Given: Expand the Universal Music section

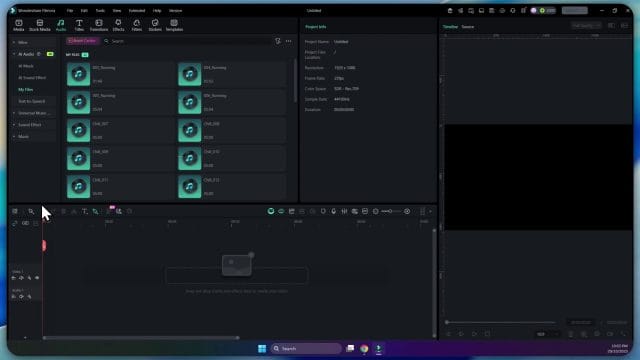Looking at the screenshot, I should [14, 113].
